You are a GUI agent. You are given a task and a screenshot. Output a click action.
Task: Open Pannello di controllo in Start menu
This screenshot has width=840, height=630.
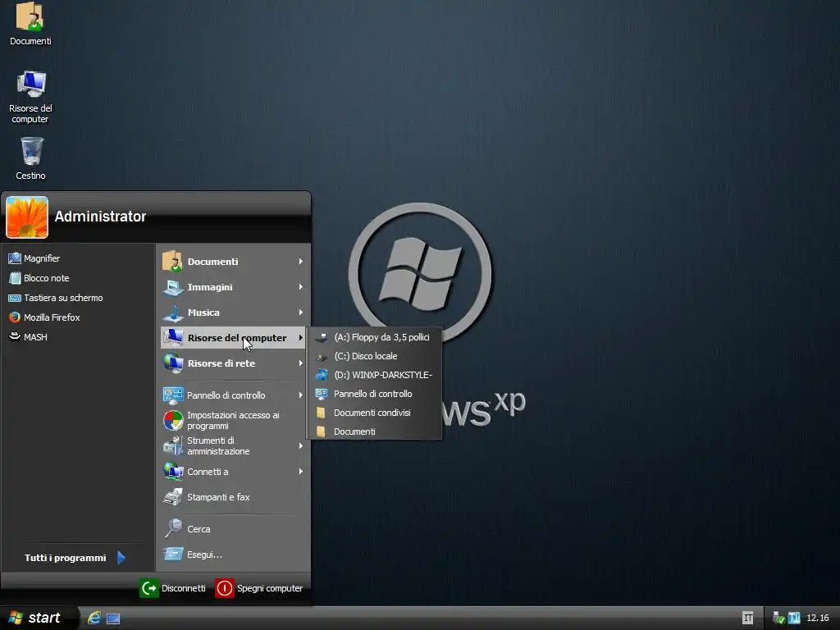tap(233, 395)
